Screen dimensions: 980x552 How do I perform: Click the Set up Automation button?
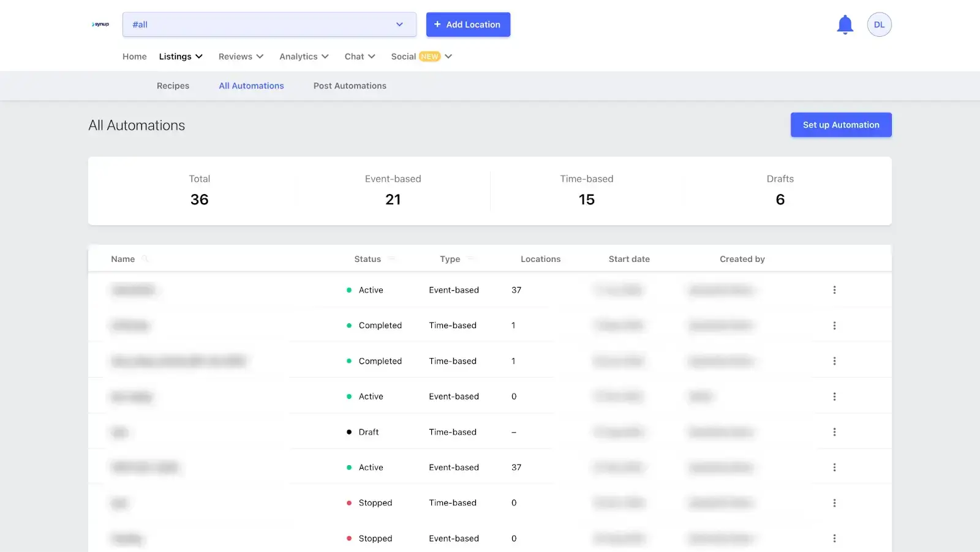841,125
